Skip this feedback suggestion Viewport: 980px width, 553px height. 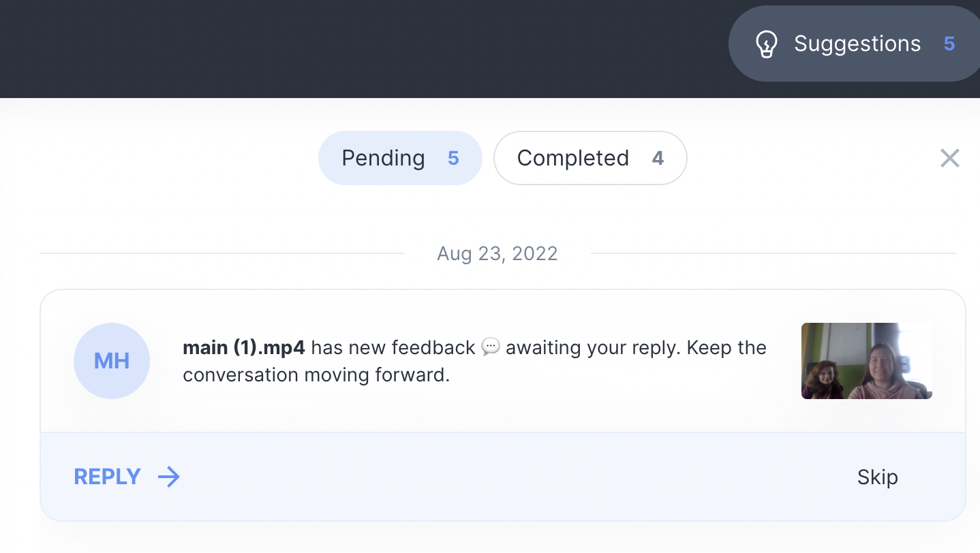click(877, 477)
